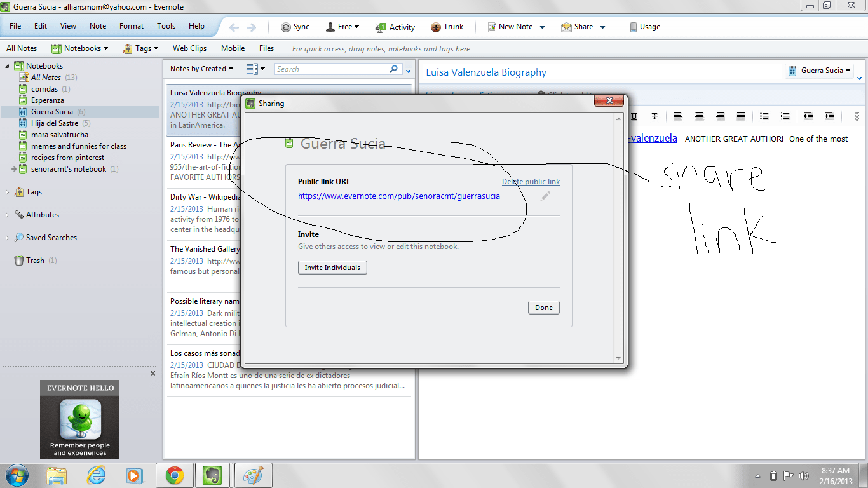
Task: Click the Sharing dialog vertical scrollbar
Action: point(619,238)
